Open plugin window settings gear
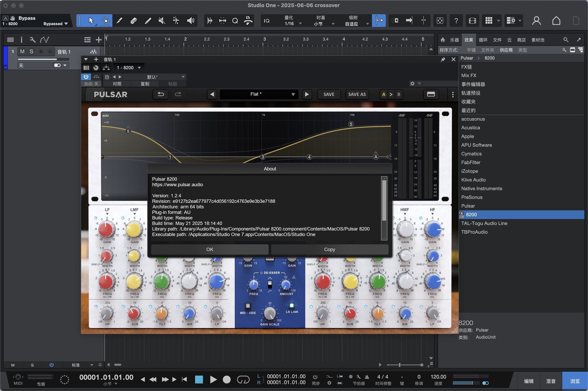 pos(413,84)
